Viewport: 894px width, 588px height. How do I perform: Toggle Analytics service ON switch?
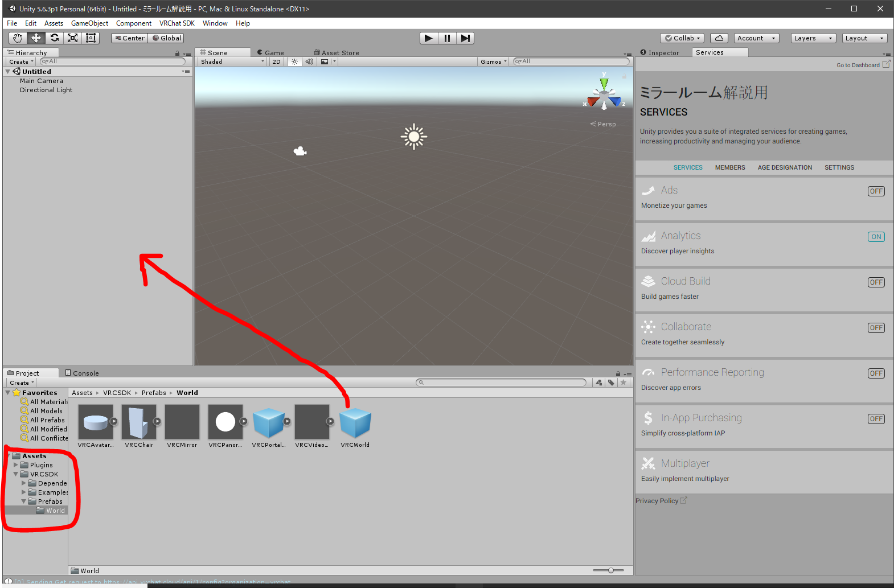tap(876, 237)
